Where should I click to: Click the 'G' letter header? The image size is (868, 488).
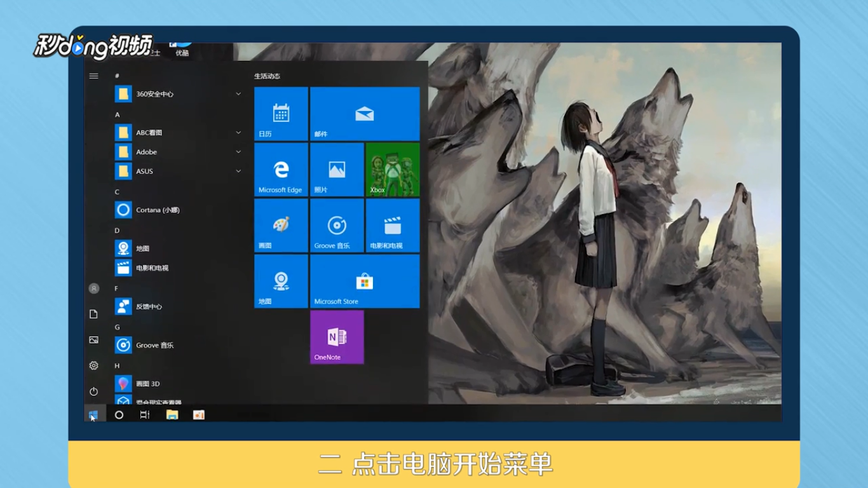coord(117,327)
